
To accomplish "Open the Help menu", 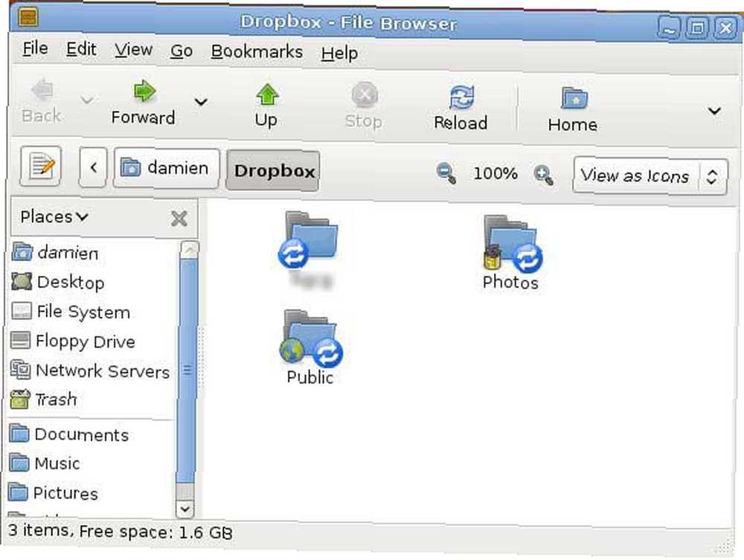I will pos(339,53).
